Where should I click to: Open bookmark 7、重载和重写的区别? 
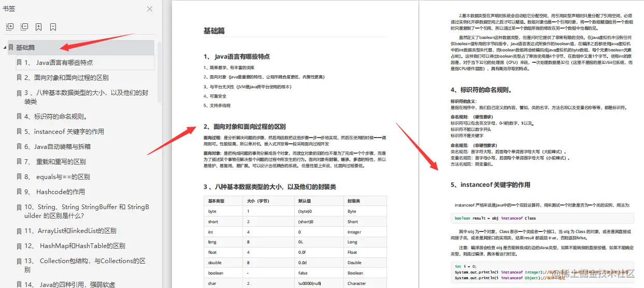(x=55, y=162)
